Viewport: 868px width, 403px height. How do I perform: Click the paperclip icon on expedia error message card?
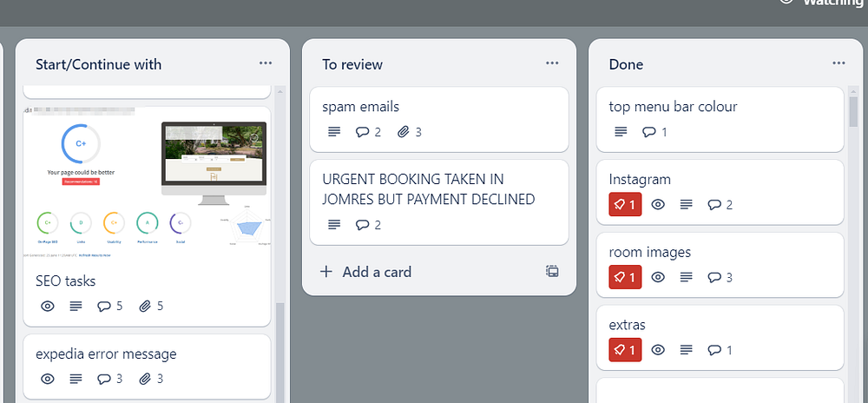[145, 379]
